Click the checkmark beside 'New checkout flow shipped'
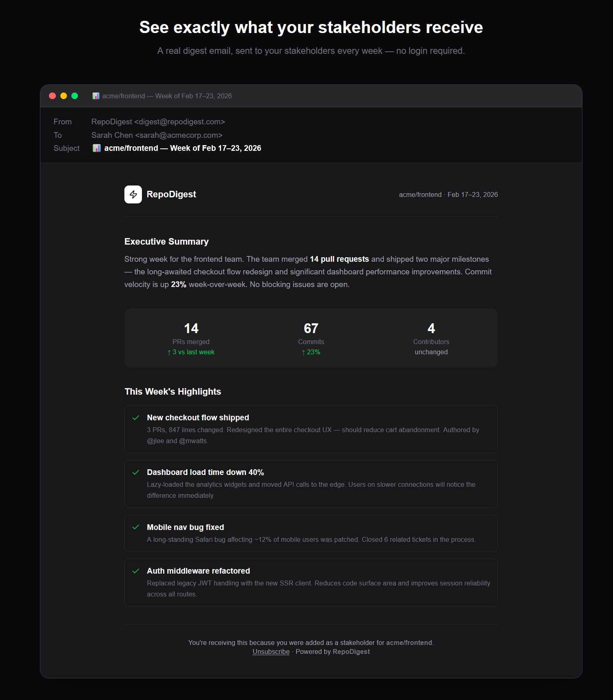 (136, 418)
